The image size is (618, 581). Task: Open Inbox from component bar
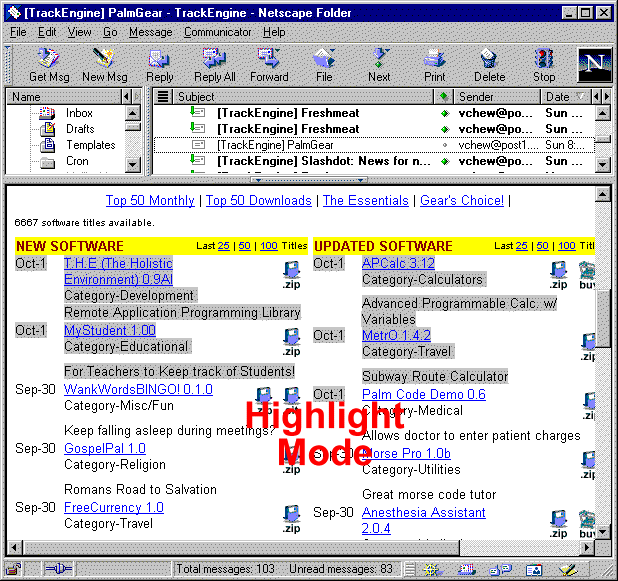coord(467,570)
